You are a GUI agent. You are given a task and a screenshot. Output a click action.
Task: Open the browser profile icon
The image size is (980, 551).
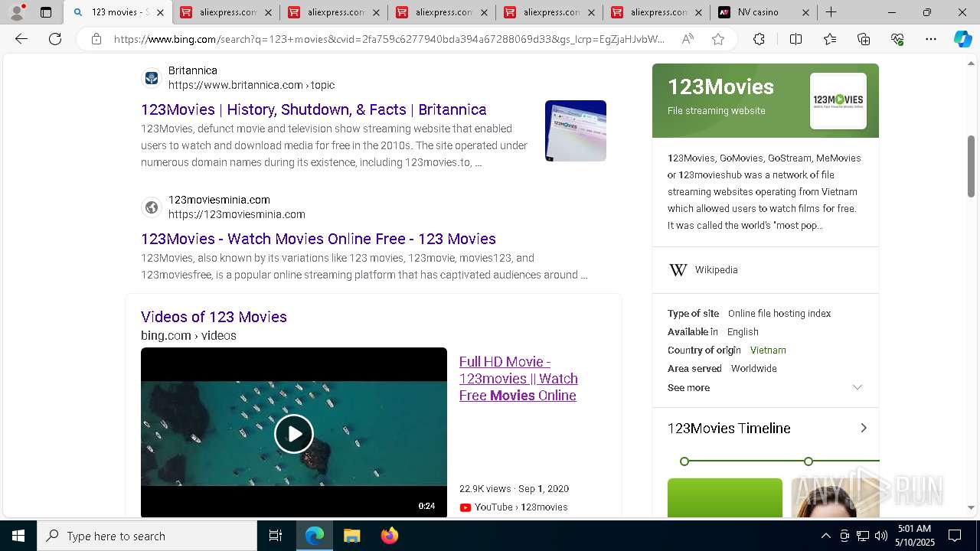[x=17, y=12]
